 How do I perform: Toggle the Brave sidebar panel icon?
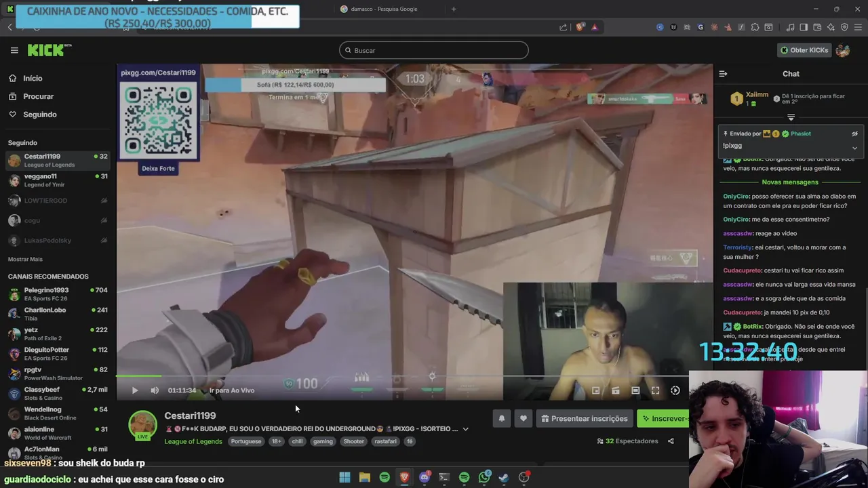click(804, 27)
